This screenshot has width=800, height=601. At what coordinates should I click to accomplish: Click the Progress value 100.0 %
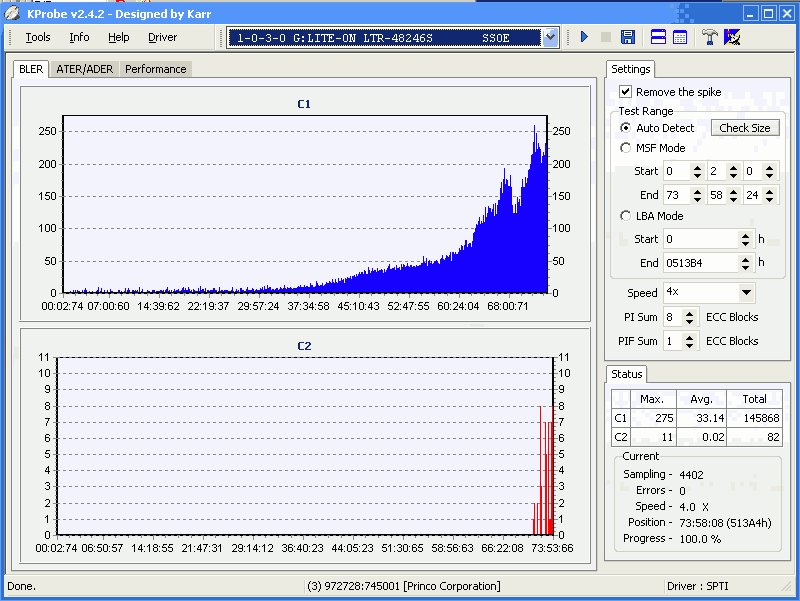click(700, 539)
